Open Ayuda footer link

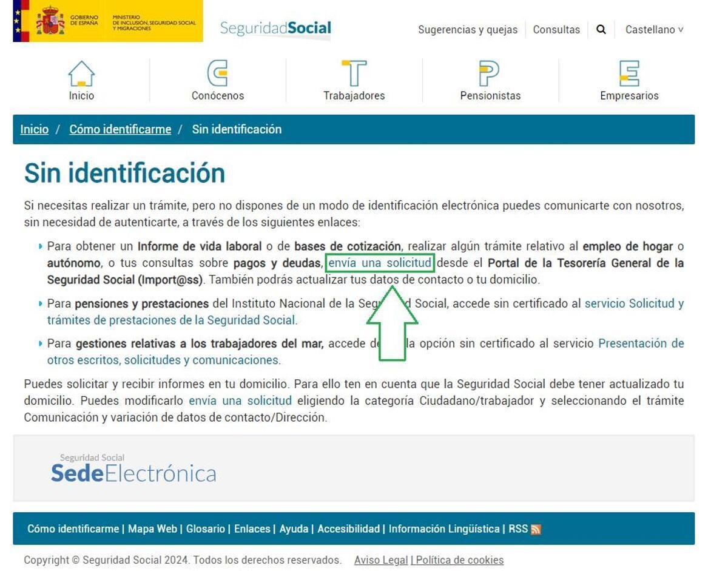click(294, 529)
